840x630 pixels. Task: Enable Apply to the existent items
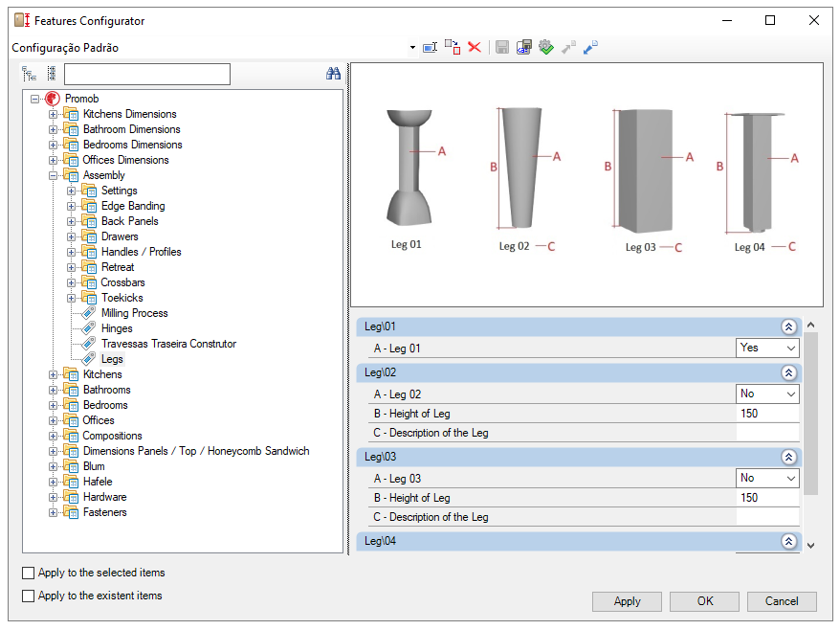[29, 596]
